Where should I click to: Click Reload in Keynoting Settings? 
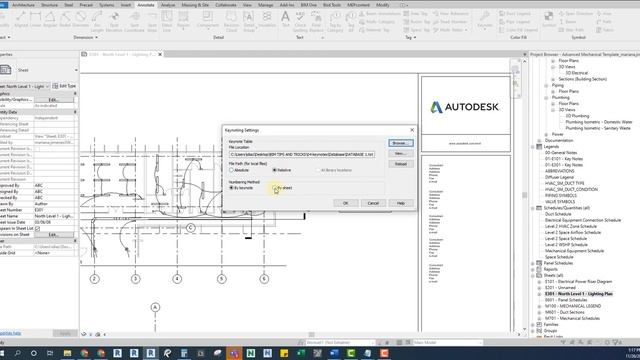pos(400,164)
